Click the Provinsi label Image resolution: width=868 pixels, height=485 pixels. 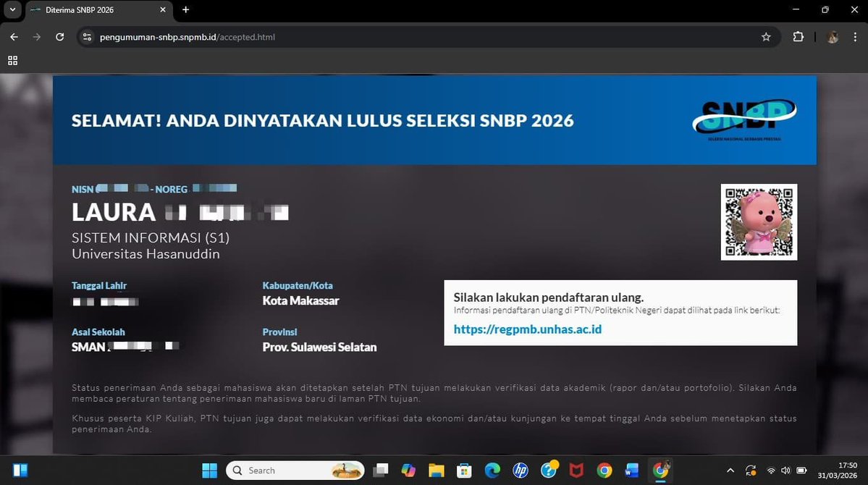point(279,332)
